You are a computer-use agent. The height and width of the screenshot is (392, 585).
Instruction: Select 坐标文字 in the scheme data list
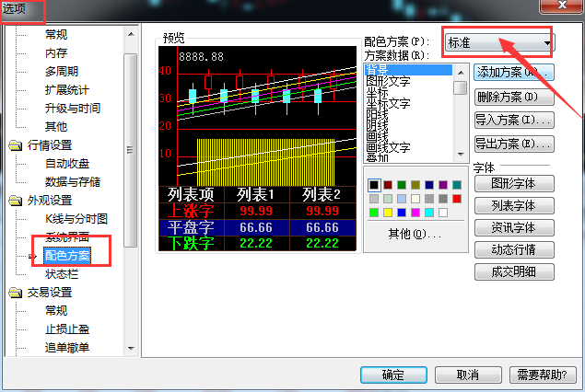click(388, 103)
